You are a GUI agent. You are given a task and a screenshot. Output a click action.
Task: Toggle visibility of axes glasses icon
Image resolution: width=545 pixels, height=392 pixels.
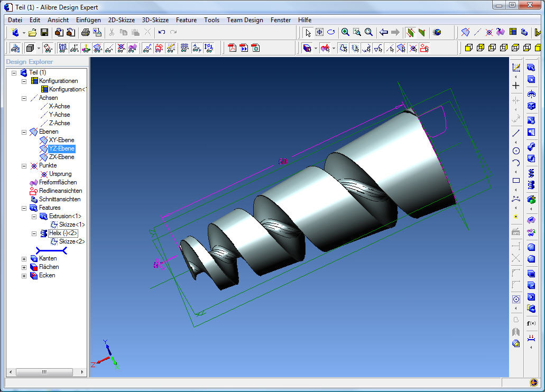point(109,48)
